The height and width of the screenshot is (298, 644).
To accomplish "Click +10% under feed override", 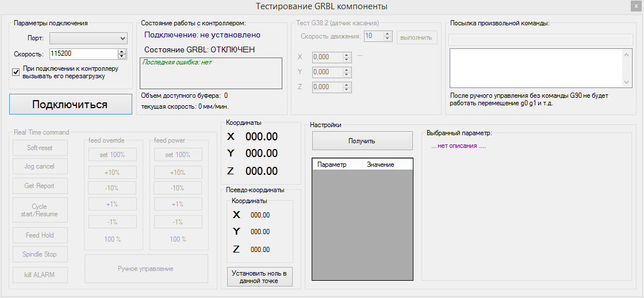I will coord(113,172).
